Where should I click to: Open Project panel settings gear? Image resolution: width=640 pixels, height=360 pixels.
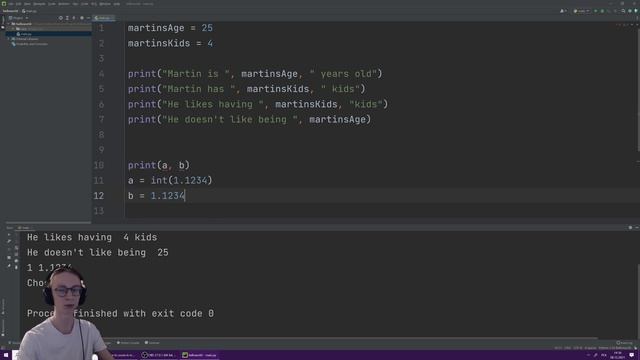tap(82, 18)
